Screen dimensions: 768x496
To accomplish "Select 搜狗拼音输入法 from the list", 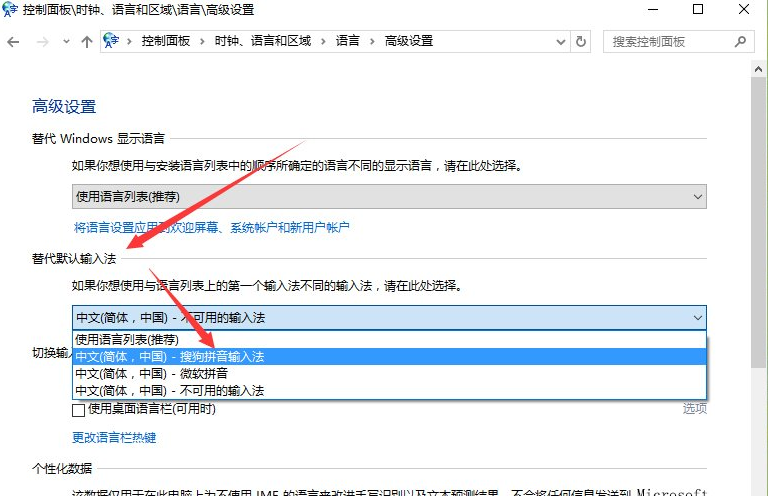I will (x=170, y=356).
